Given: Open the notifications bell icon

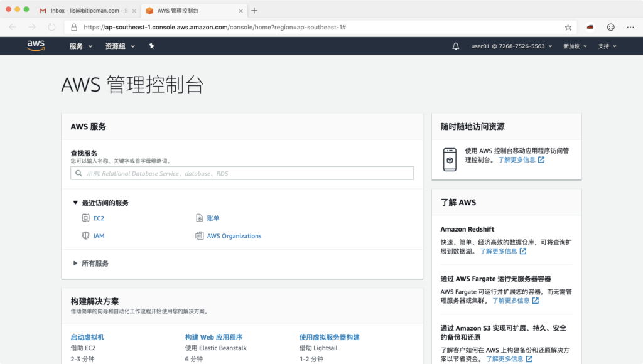Looking at the screenshot, I should tap(456, 46).
